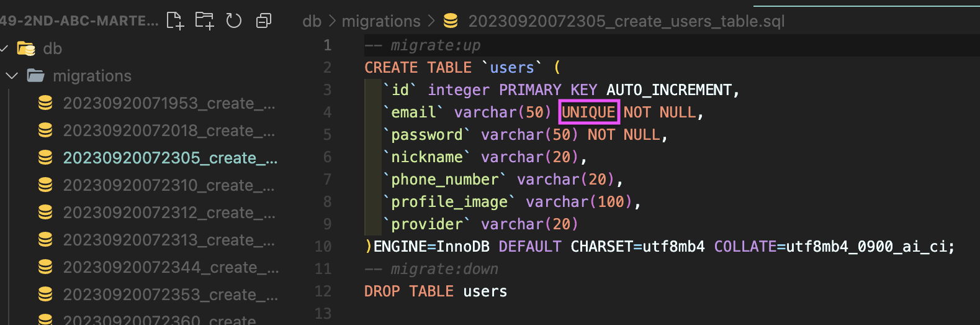
Task: Click the DROP keyword on line 12
Action: click(382, 291)
